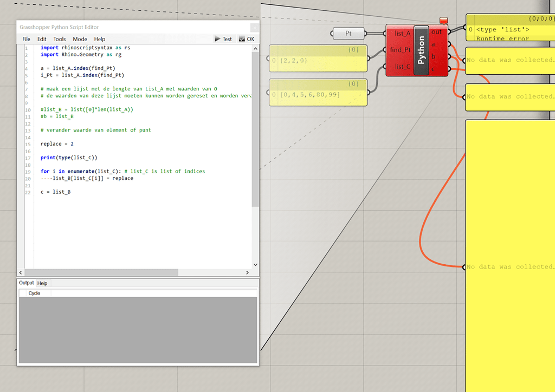The image size is (555, 392).
Task: Select the panel showing {2,2,0}
Action: tap(318, 58)
